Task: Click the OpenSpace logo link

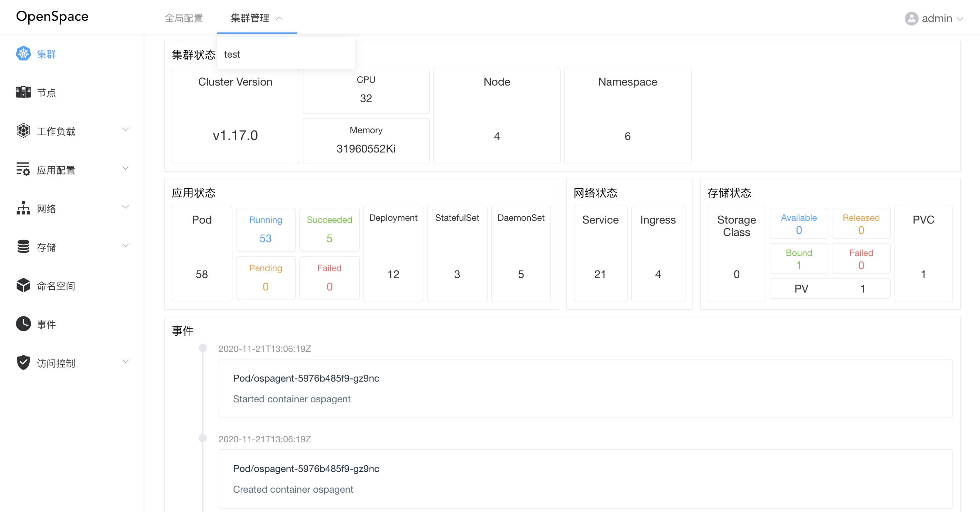Action: (52, 17)
